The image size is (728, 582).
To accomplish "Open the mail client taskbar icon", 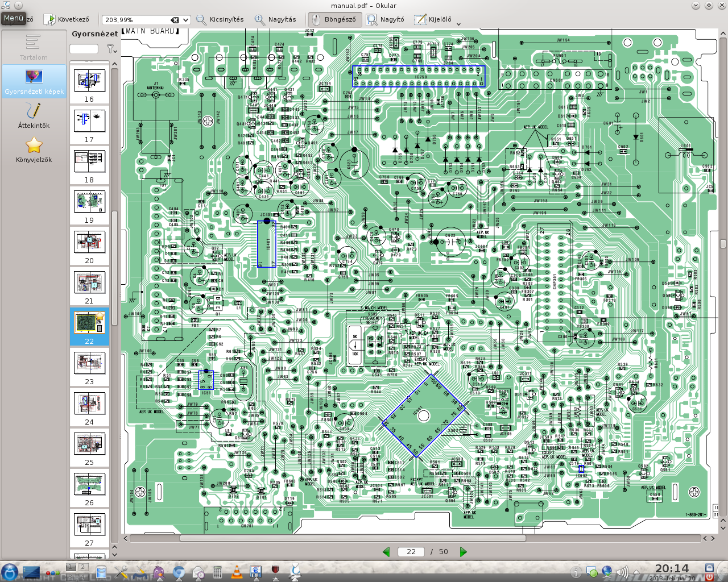I will tap(198, 572).
